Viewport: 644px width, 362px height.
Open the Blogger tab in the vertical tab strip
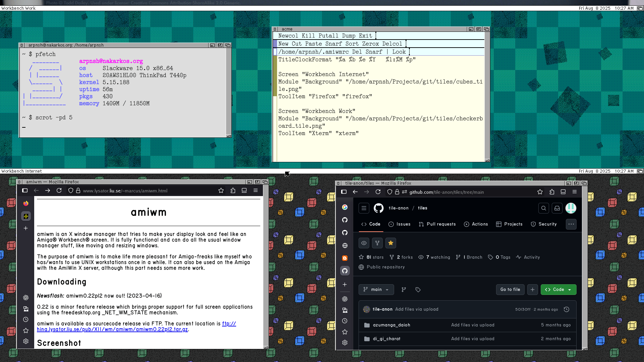point(344,258)
